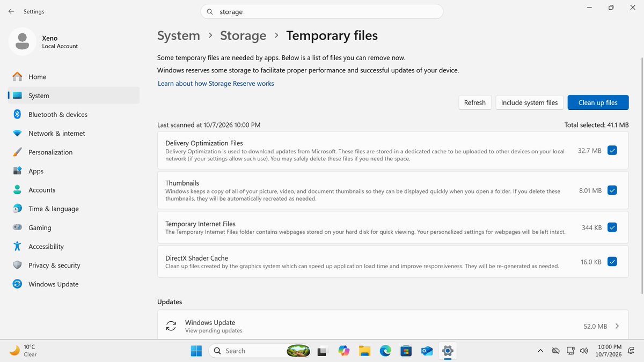Image resolution: width=644 pixels, height=362 pixels.
Task: Click the Total selected: 41.1 MB text
Action: pyautogui.click(x=596, y=125)
